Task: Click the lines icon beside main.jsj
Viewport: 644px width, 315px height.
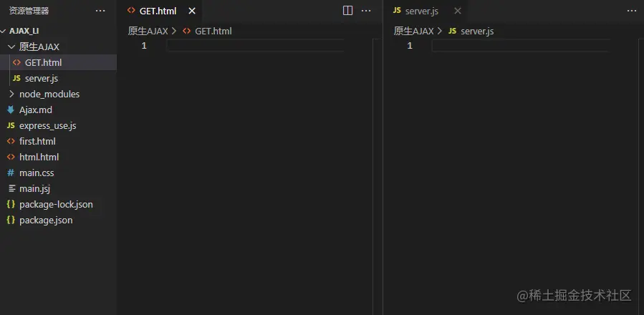Action: pos(12,188)
